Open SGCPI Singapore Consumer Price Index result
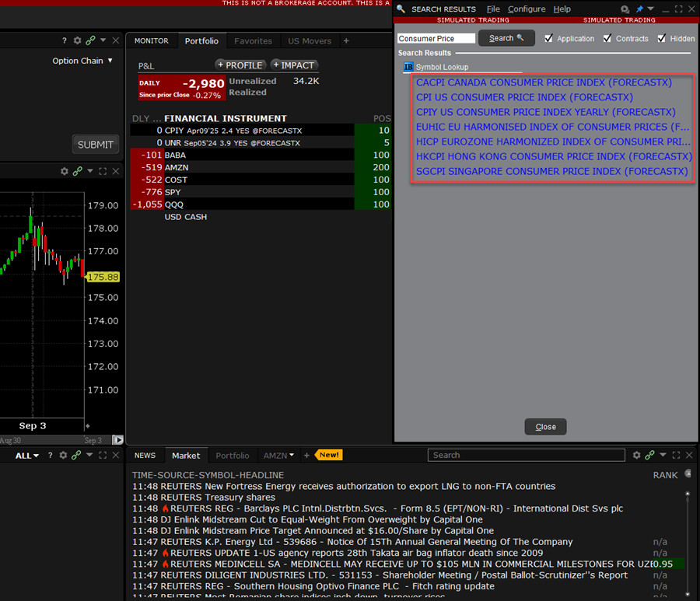Image resolution: width=700 pixels, height=601 pixels. click(x=551, y=171)
